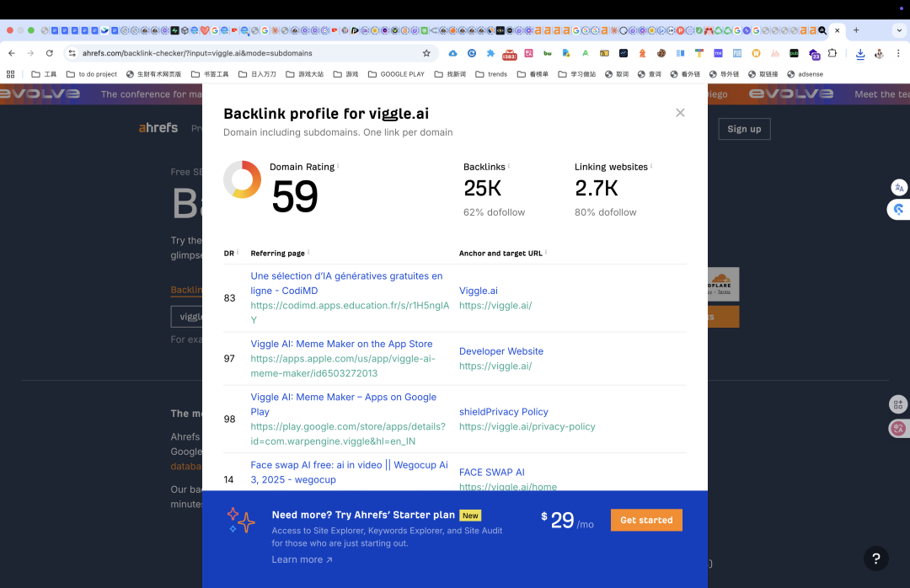Open the trends bookmark folder
Image resolution: width=910 pixels, height=588 pixels.
[491, 74]
